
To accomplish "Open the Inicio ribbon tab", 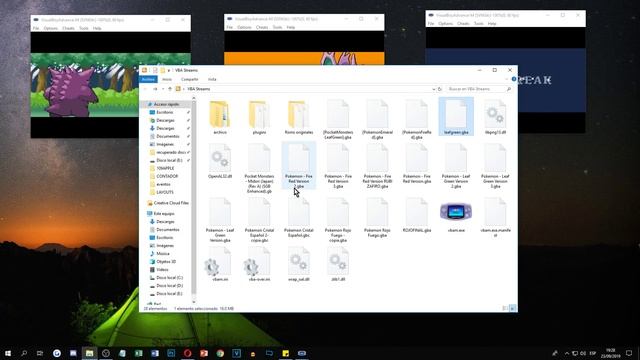I will tap(167, 79).
